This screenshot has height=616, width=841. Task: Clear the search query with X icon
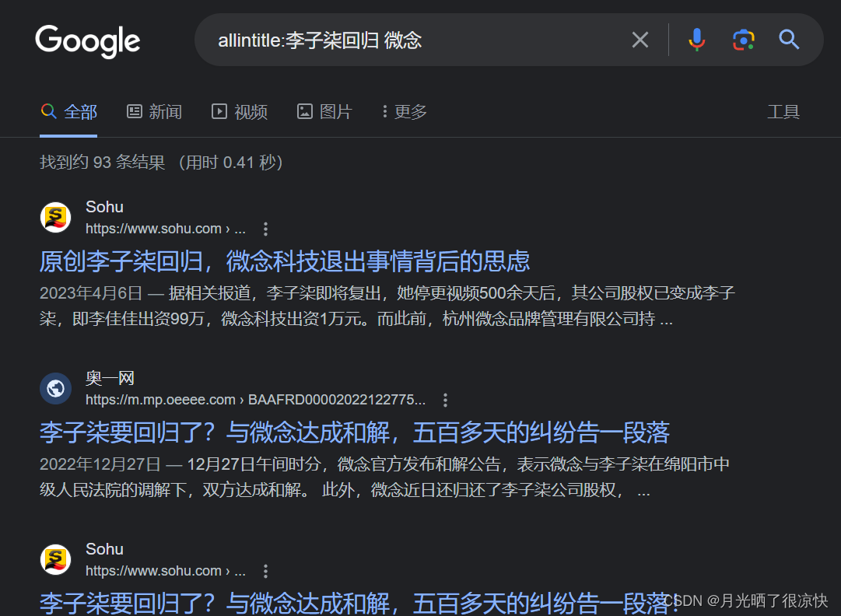(640, 40)
